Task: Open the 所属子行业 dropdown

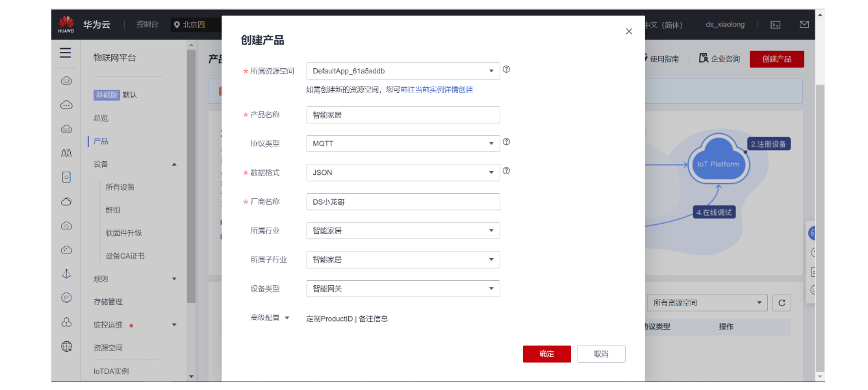Action: pos(403,260)
